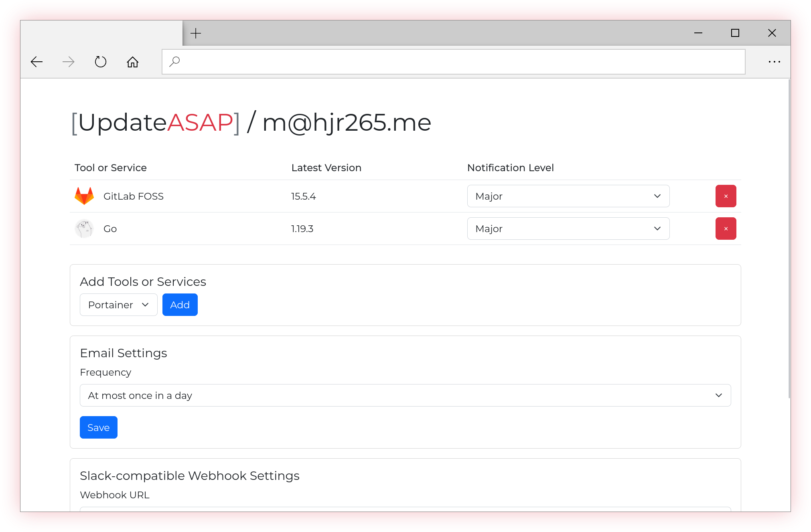
Task: Go to the browser home icon
Action: [133, 62]
